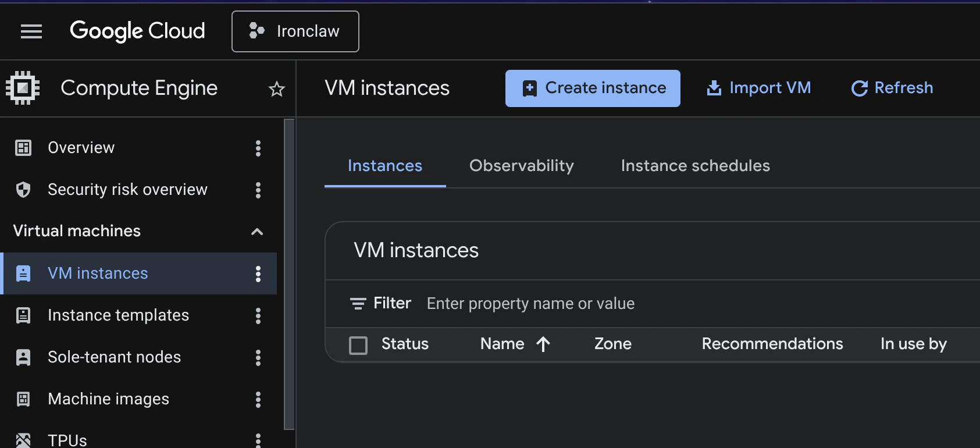Click the Import VM button

758,88
